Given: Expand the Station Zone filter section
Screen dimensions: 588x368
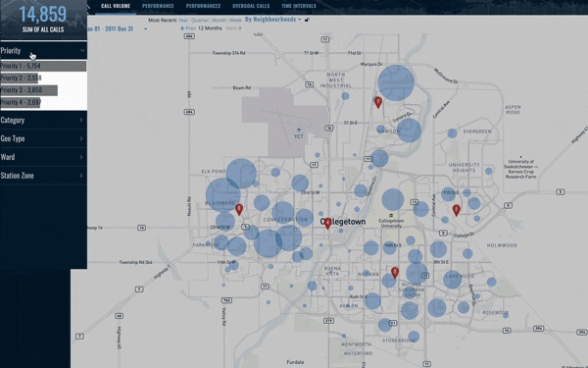Looking at the screenshot, I should pos(43,176).
